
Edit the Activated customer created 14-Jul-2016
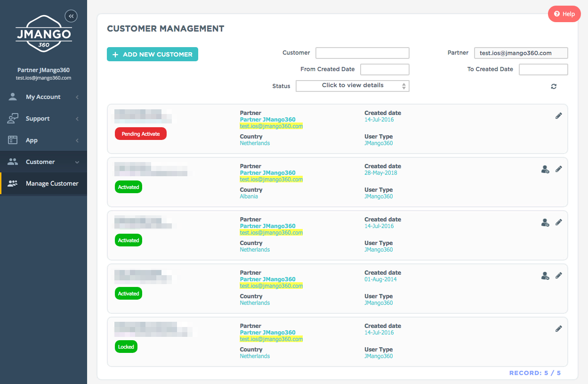click(x=559, y=222)
